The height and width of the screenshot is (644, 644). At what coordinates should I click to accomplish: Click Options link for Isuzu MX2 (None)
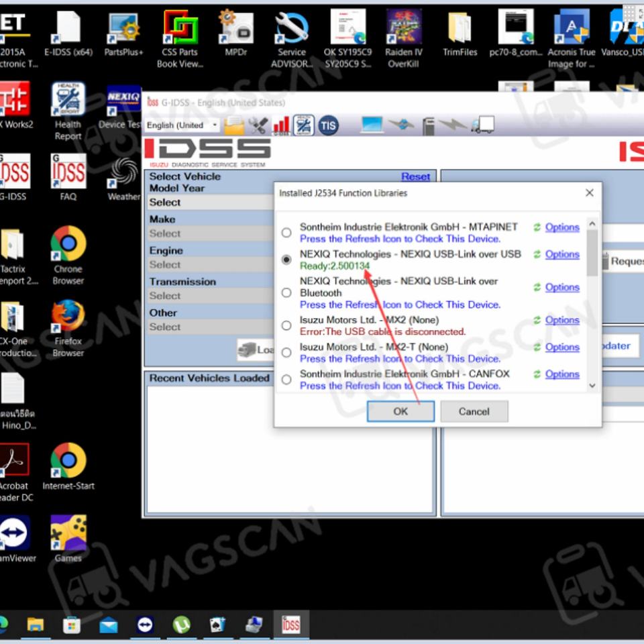click(562, 320)
